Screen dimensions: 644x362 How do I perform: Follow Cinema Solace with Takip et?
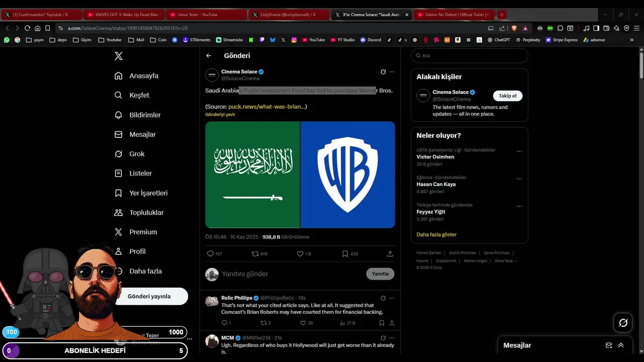[x=508, y=96]
